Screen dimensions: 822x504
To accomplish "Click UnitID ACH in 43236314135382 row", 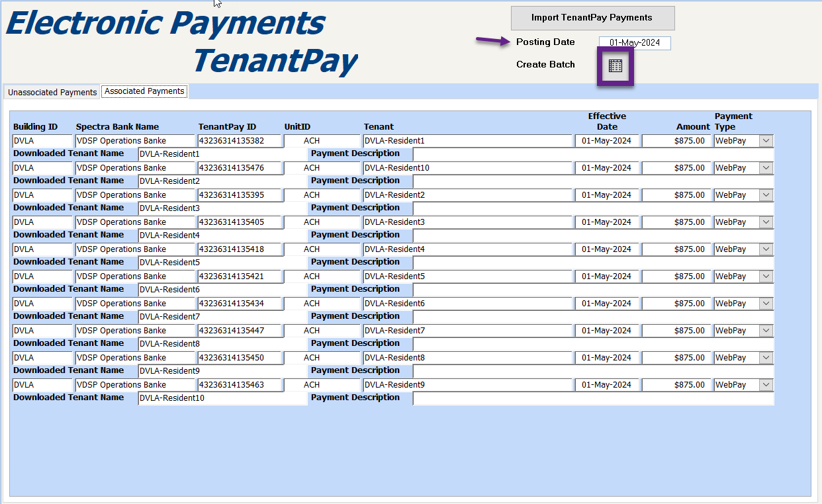I will [322, 141].
